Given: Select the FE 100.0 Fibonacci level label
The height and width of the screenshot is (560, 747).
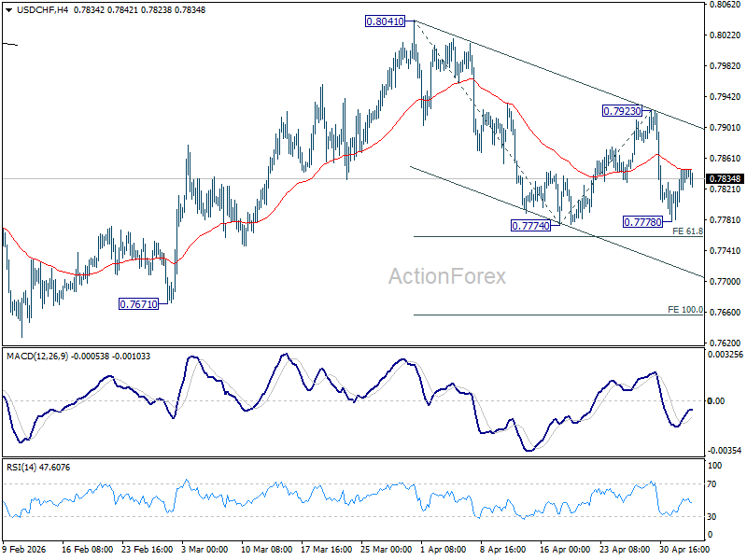Looking at the screenshot, I should 685,310.
